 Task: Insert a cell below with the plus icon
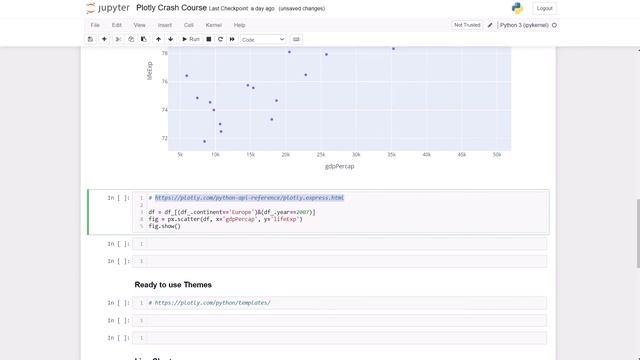pos(104,39)
